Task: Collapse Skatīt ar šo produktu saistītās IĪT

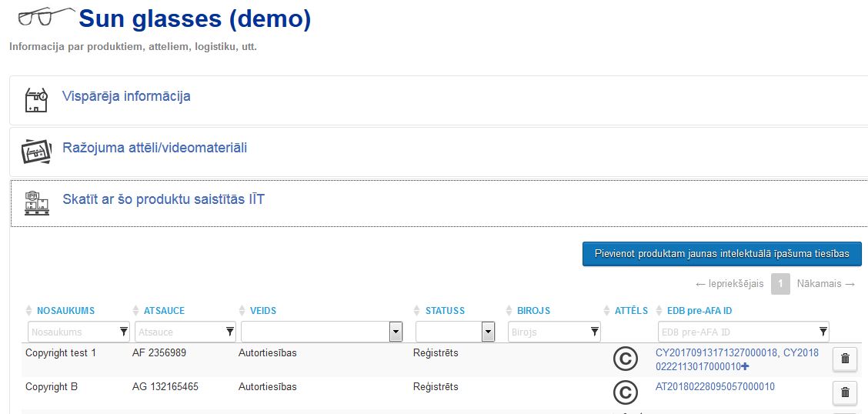Action: [163, 200]
